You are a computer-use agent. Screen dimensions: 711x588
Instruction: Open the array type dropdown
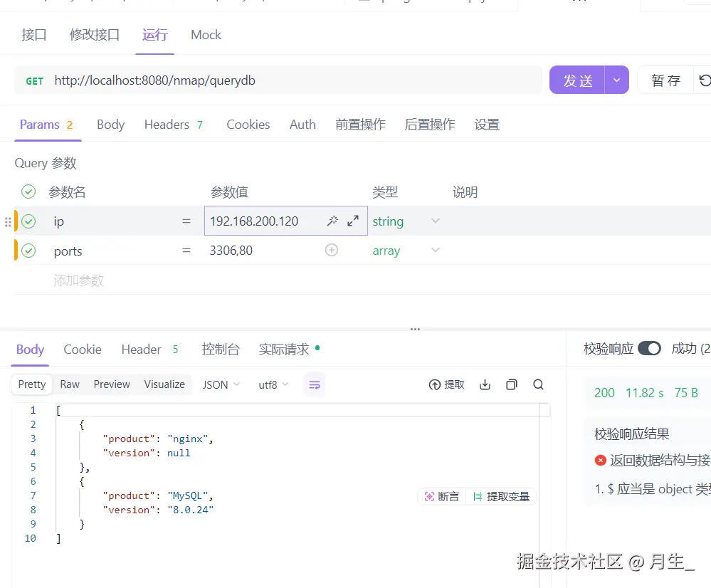406,251
